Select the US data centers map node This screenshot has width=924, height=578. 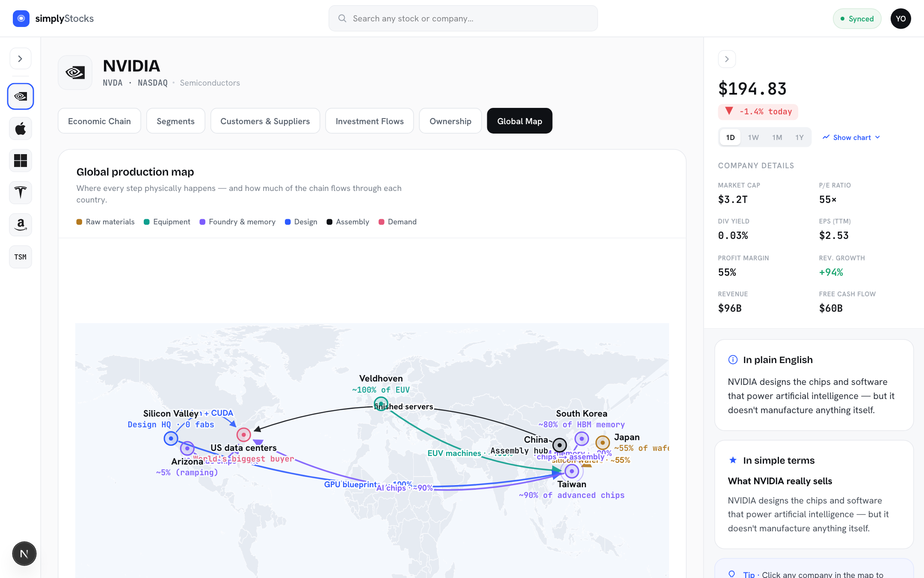243,435
